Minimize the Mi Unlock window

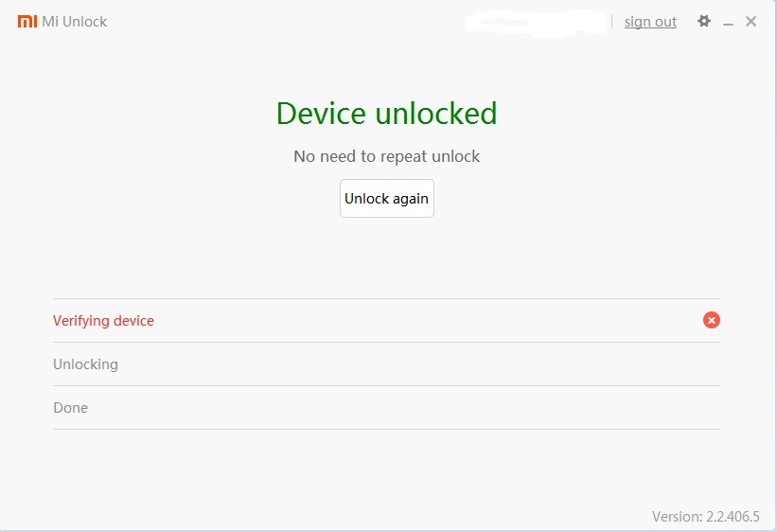click(x=728, y=22)
